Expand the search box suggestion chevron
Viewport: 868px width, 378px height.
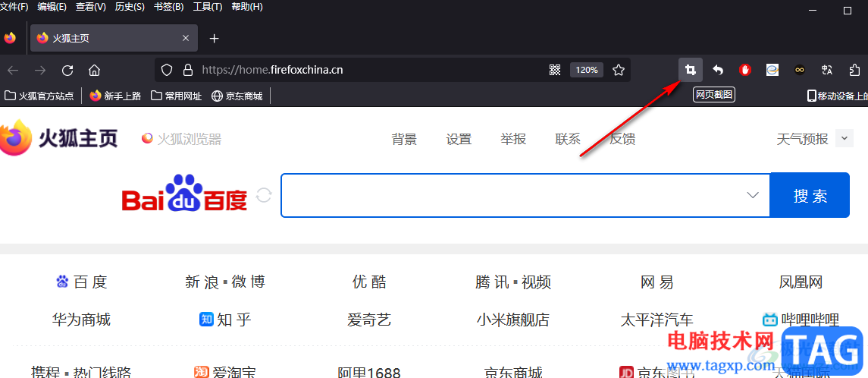752,195
